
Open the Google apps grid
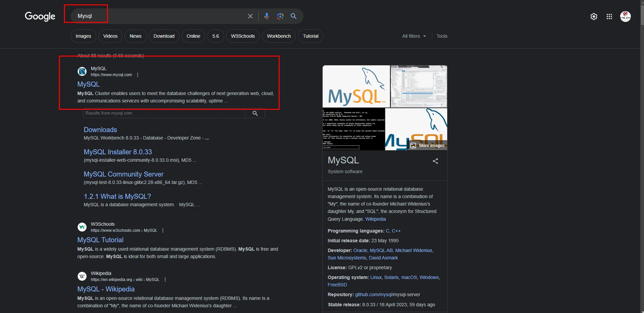(x=609, y=16)
